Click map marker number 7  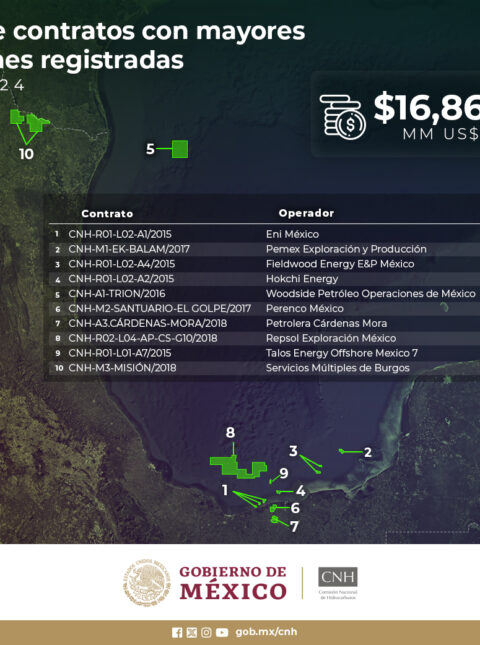pos(294,527)
